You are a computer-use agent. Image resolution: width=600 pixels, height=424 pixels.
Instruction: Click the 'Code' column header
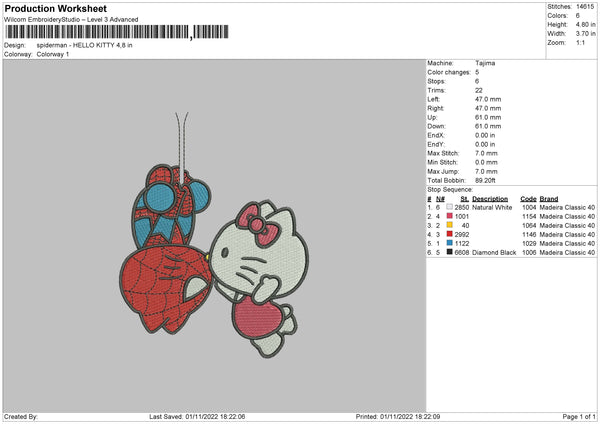point(528,199)
